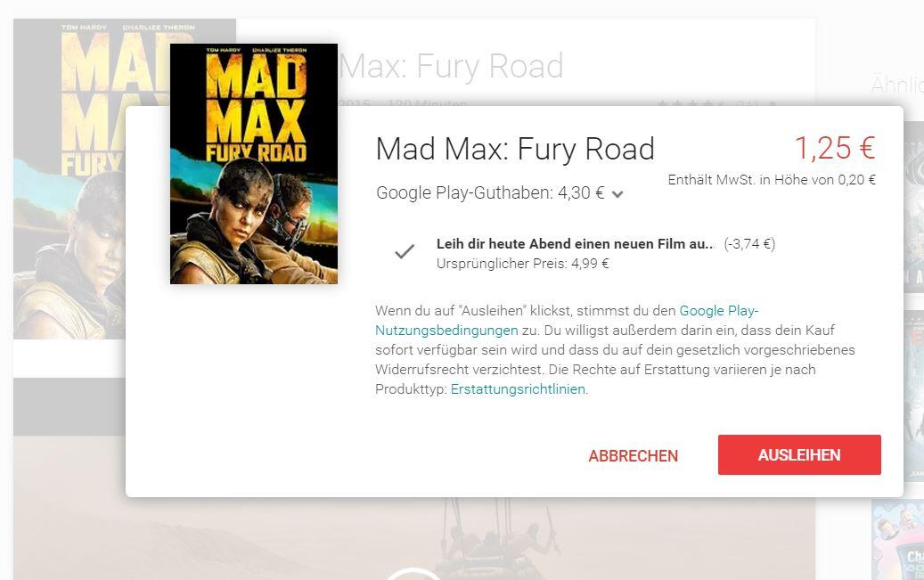Click the faded 'Ähnlic' similar movies heading

[897, 86]
